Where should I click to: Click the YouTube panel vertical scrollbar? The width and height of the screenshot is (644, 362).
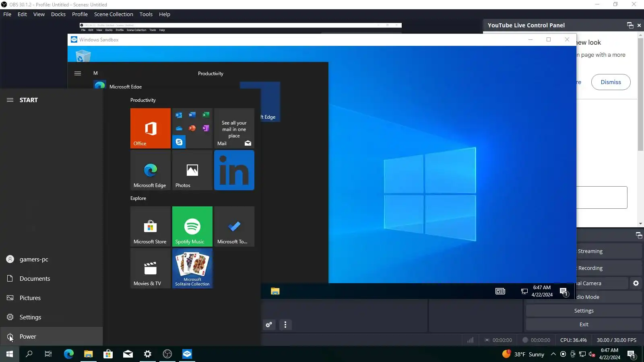(640, 95)
